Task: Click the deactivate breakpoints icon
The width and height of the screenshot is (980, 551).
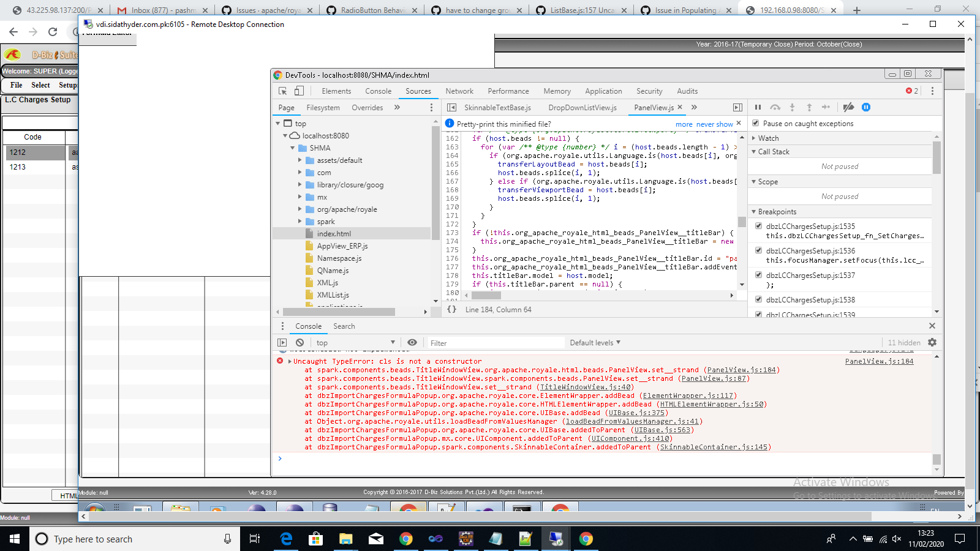Action: click(848, 107)
